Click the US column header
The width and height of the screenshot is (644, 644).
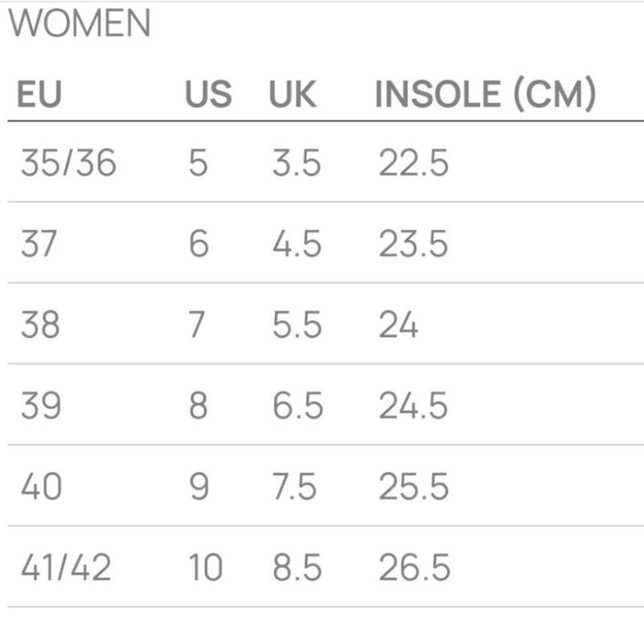[208, 95]
